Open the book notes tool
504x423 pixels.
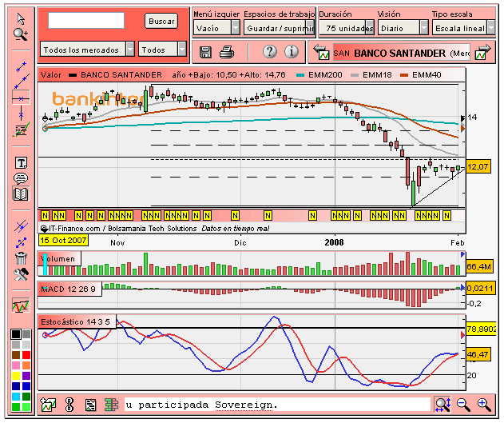point(21,194)
